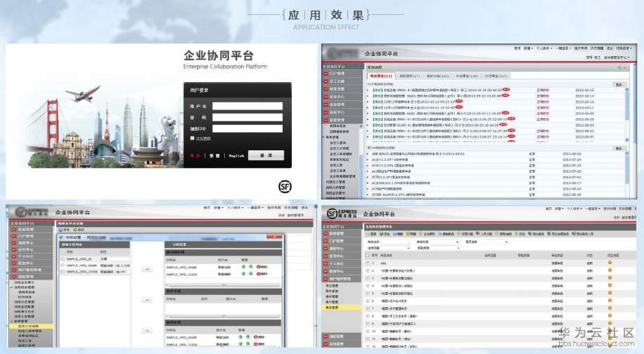Open 新建 dropdown in to-do screen top menu
Screen dimensions: 644x354
(528, 48)
